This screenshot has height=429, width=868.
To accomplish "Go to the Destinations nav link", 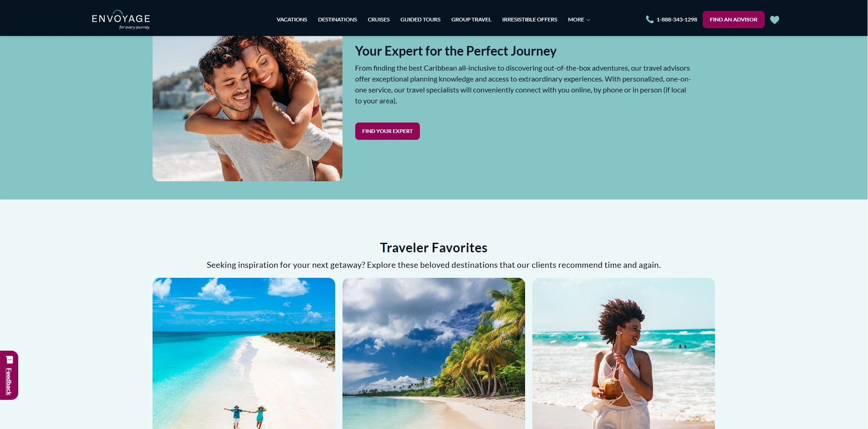I will point(337,20).
